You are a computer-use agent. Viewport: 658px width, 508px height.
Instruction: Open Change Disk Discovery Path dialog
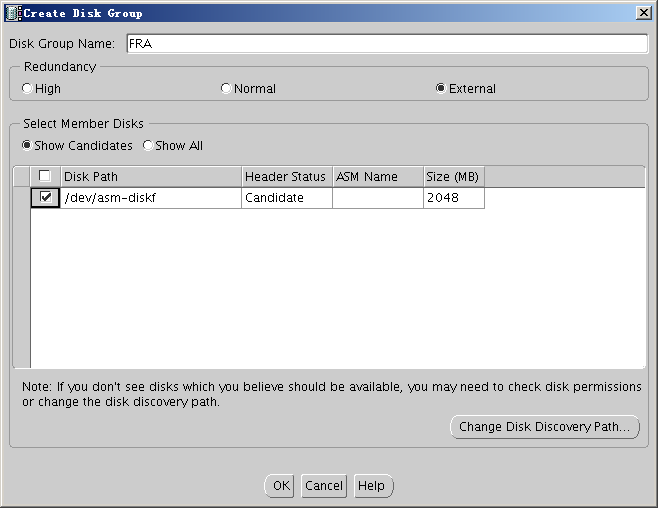coord(545,427)
